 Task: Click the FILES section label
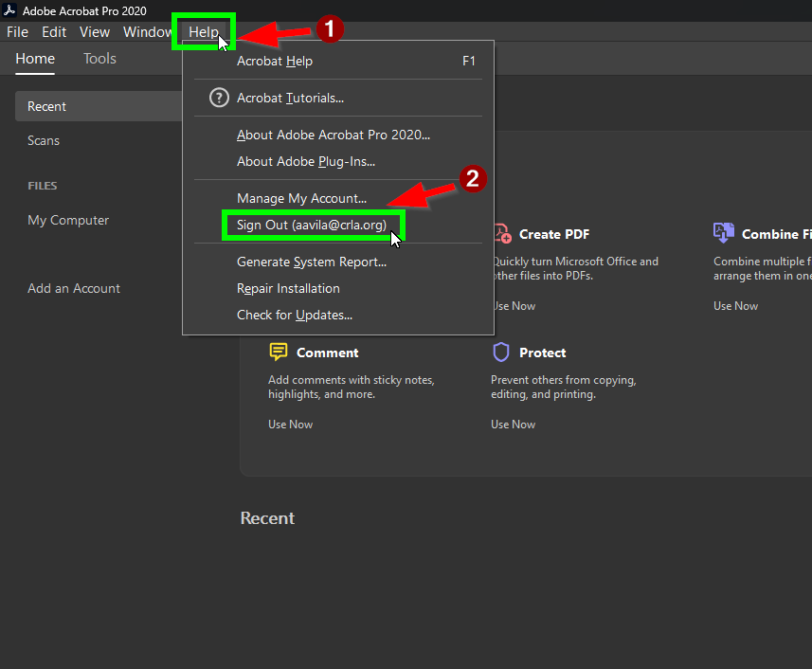[43, 186]
